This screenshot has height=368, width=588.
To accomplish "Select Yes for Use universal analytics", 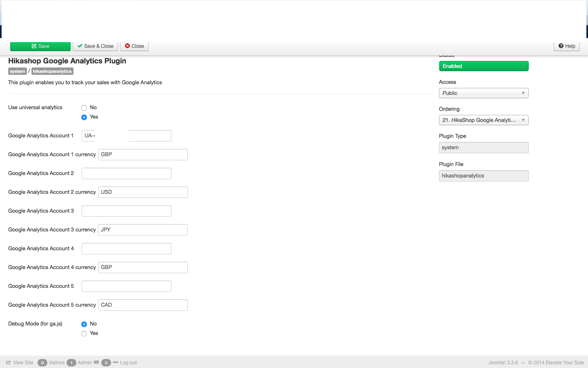I will (84, 117).
